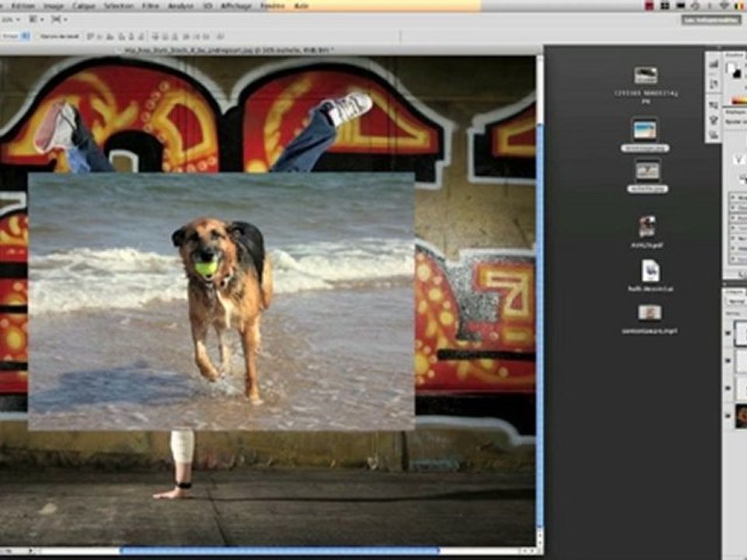Distribute top edges in options bar

tap(156, 37)
